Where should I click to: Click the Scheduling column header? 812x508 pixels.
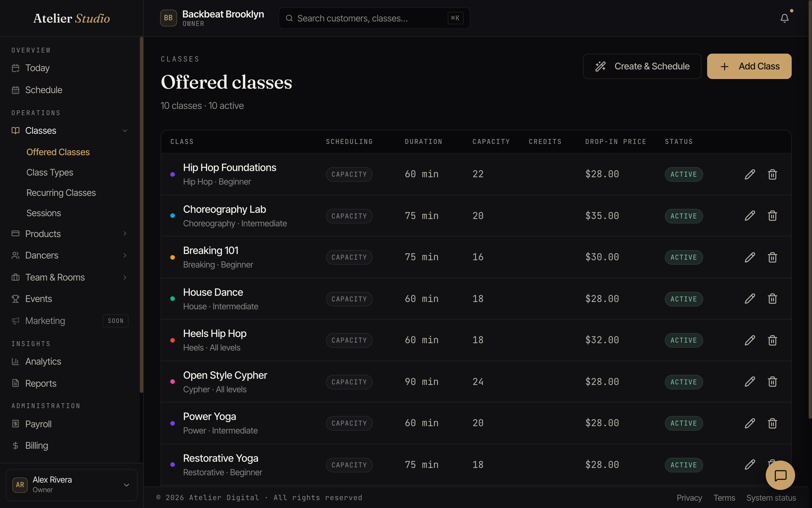tap(349, 142)
